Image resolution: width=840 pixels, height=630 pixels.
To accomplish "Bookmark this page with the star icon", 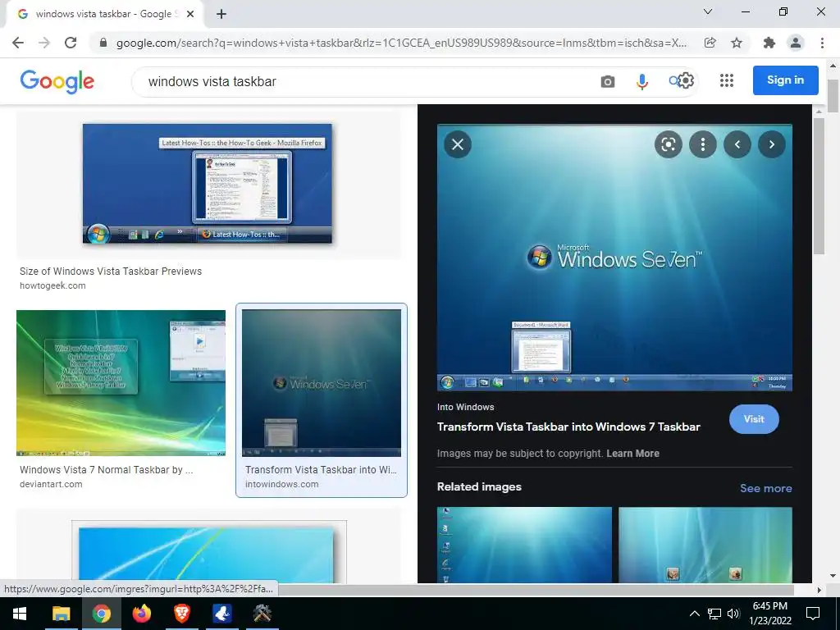I will coord(737,43).
